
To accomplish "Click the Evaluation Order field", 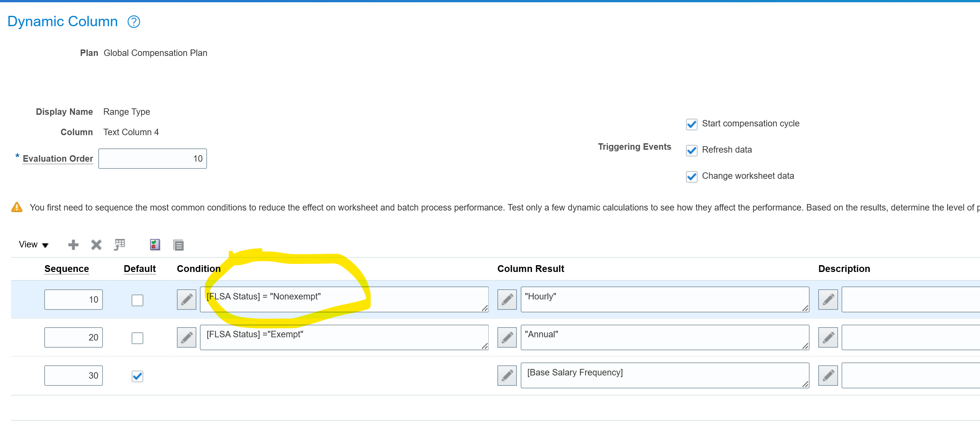I will coord(153,159).
